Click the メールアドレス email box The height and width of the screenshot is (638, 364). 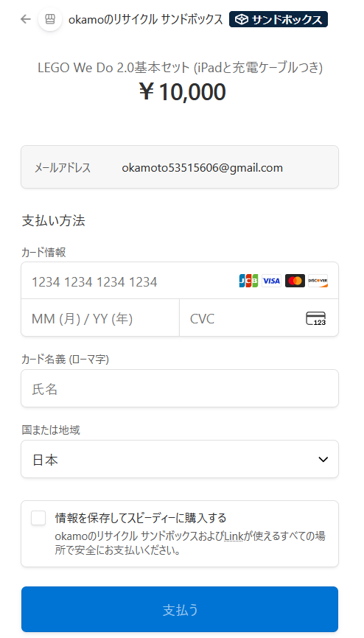pos(180,166)
